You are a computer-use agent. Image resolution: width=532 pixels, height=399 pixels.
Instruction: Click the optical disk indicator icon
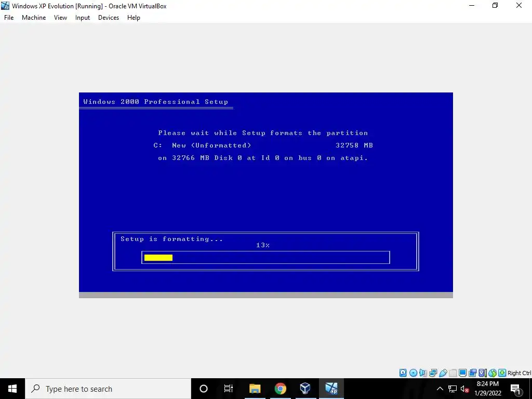pos(413,373)
